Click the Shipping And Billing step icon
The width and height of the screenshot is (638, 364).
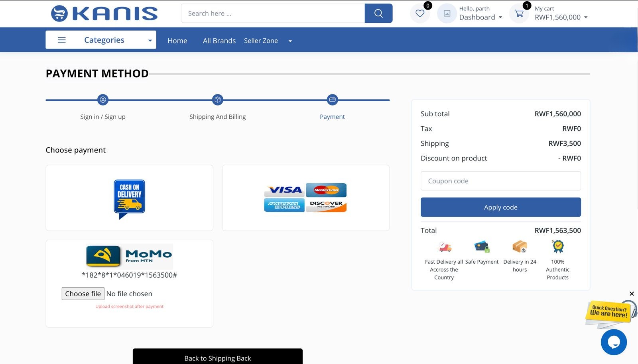(x=218, y=100)
